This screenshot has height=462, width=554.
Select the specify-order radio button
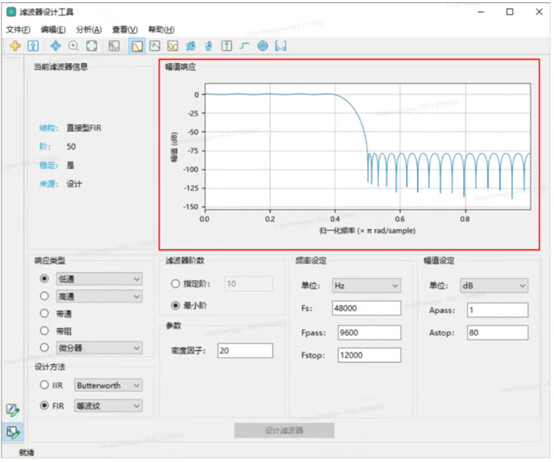(176, 284)
